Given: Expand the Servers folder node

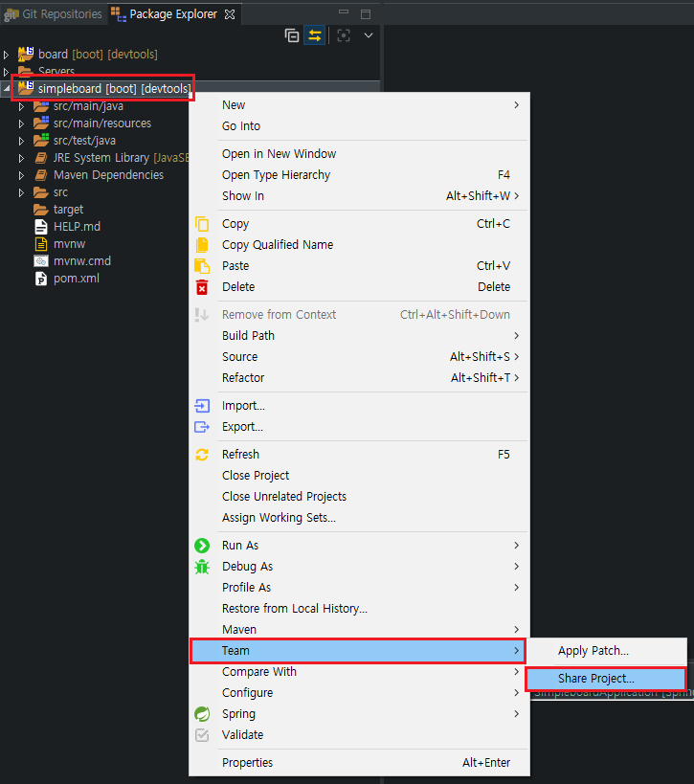Looking at the screenshot, I should (x=6, y=72).
